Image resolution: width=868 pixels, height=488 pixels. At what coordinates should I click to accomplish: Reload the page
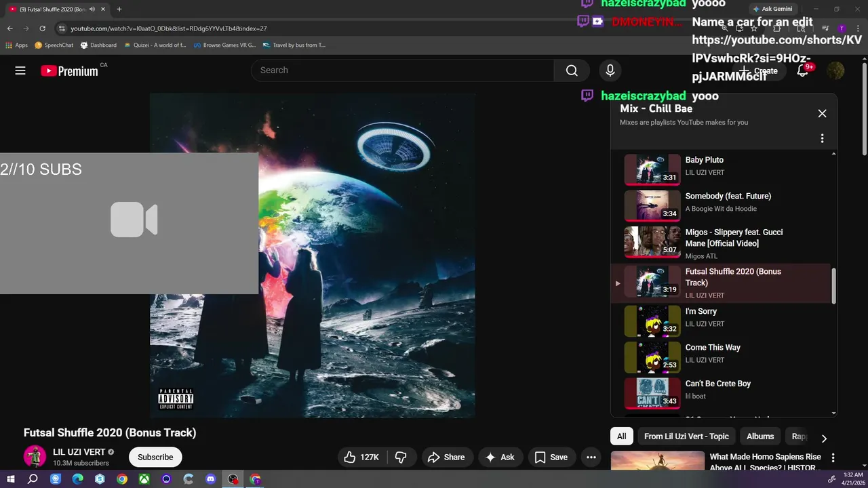coord(42,28)
